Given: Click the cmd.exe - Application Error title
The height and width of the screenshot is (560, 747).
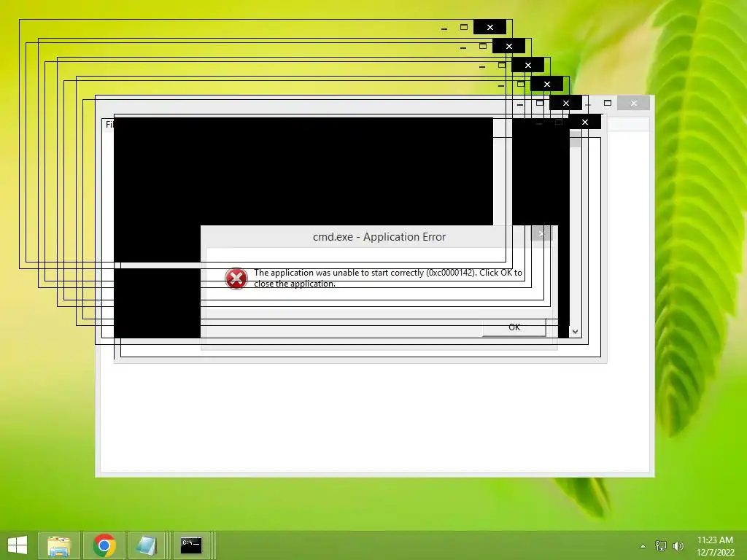Looking at the screenshot, I should click(x=379, y=237).
